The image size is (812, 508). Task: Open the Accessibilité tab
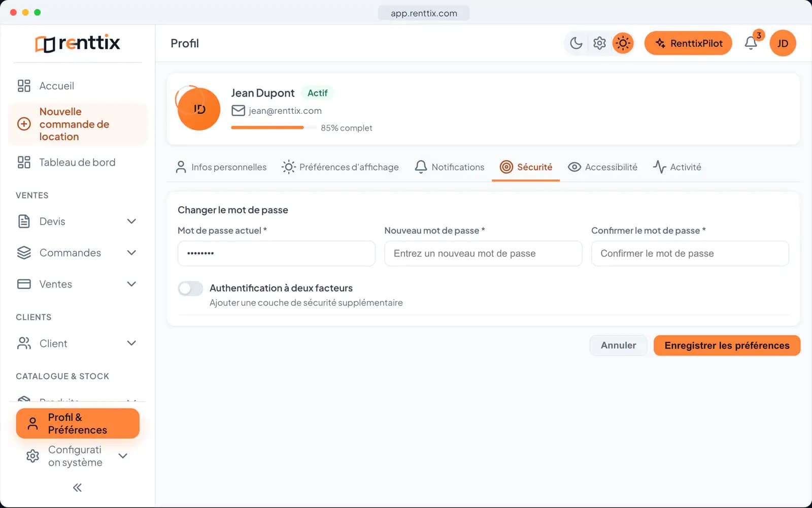coord(602,167)
